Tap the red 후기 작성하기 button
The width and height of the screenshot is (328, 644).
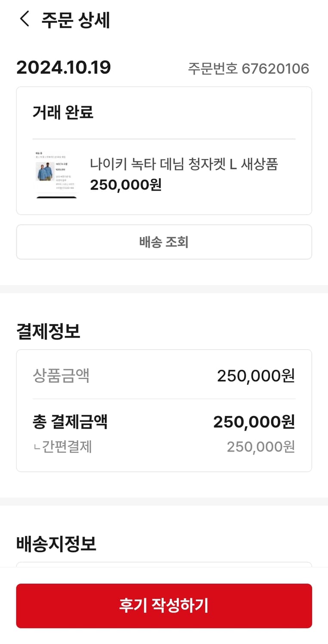coord(164,605)
